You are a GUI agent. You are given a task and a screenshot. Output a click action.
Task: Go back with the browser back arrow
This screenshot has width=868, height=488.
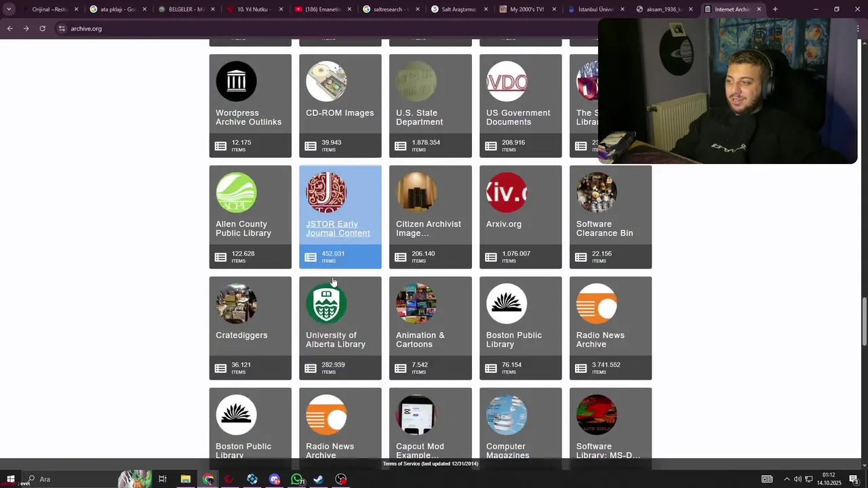(x=10, y=28)
